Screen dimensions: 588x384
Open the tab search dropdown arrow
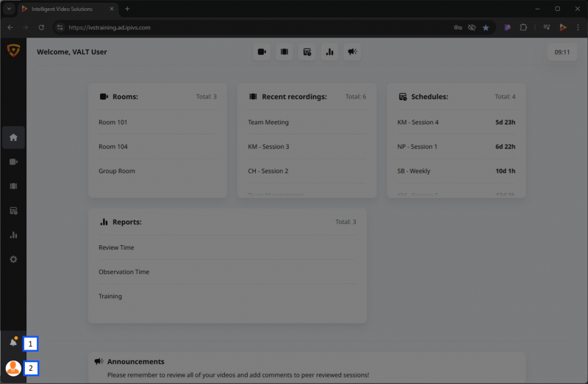coord(9,9)
